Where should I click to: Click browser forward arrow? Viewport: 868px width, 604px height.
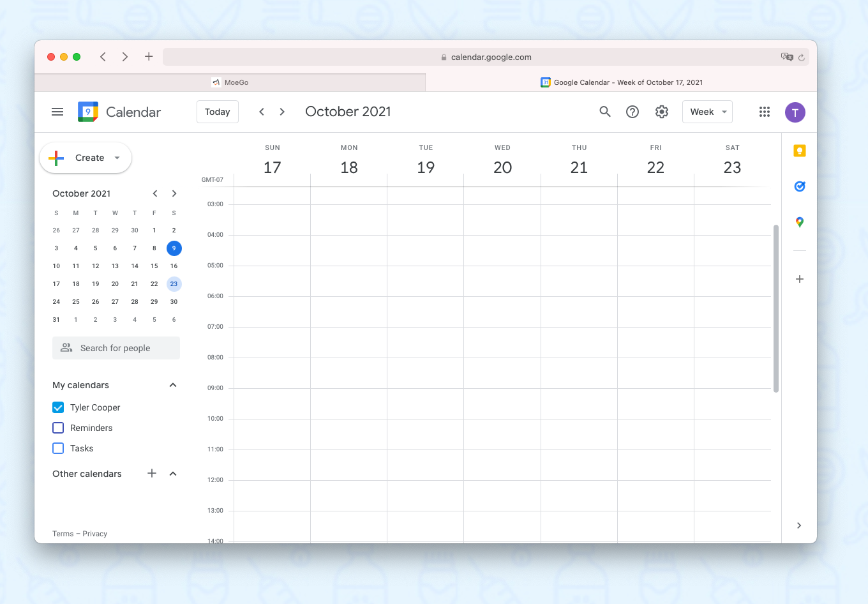pyautogui.click(x=125, y=57)
